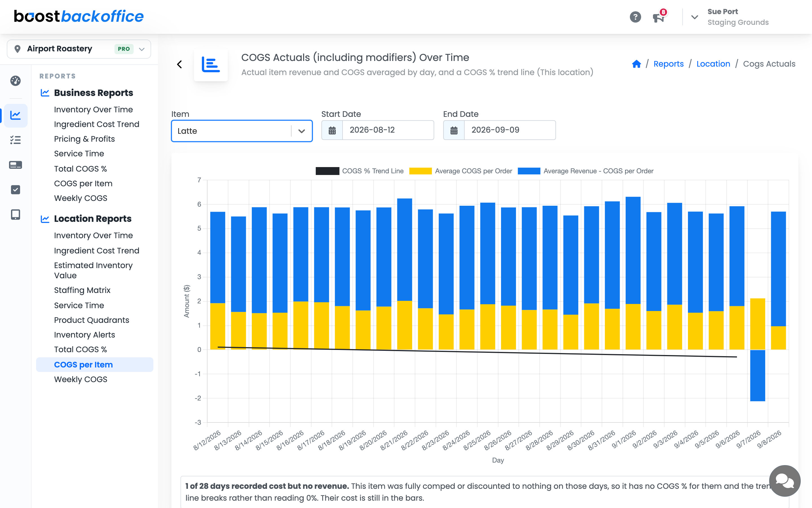Open the tablet device sidebar icon
The height and width of the screenshot is (508, 812).
(x=16, y=215)
